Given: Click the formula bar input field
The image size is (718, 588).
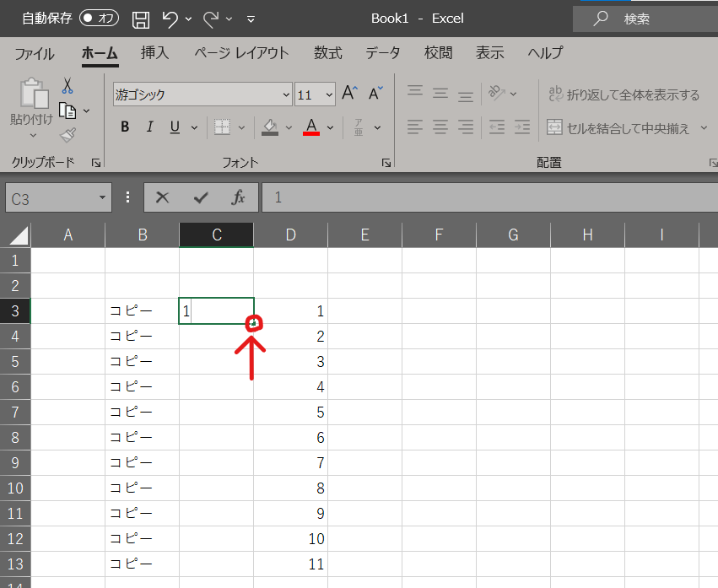Looking at the screenshot, I should click(x=489, y=198).
